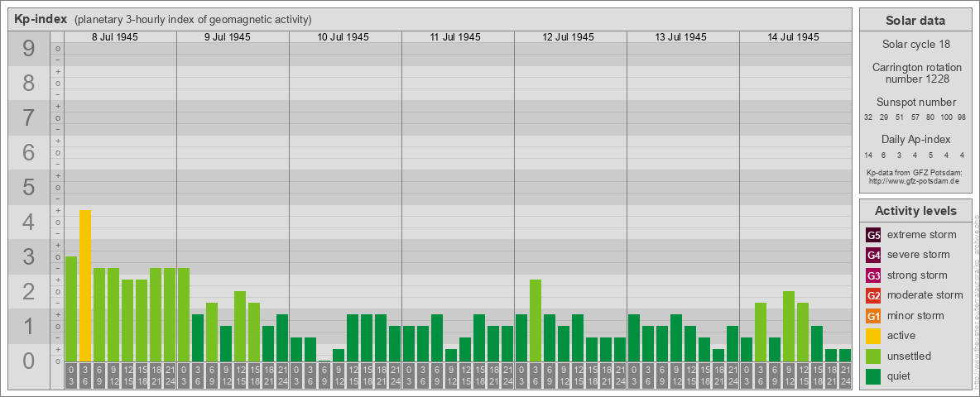Viewport: 980px width, 397px height.
Task: Click the Kp-index chart title
Action: pos(41,19)
